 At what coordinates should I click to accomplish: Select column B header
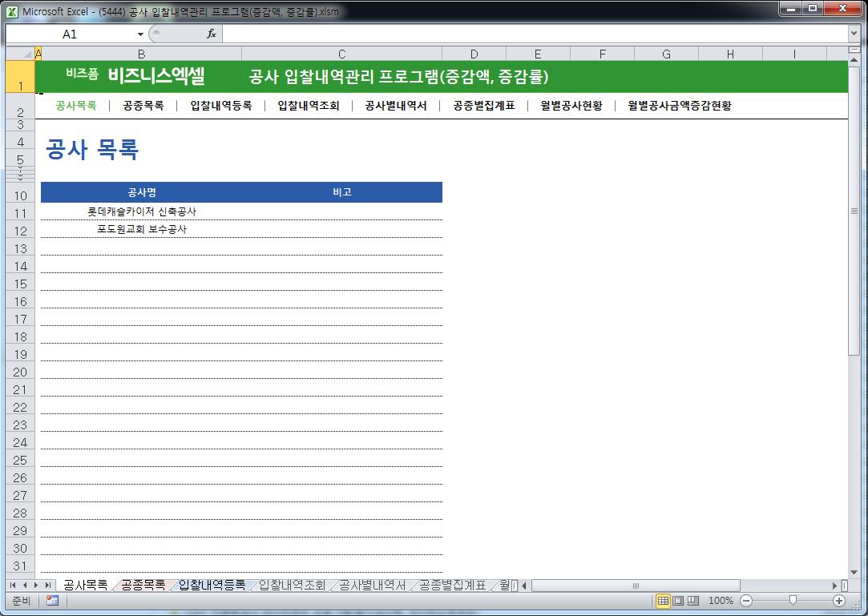[x=142, y=54]
